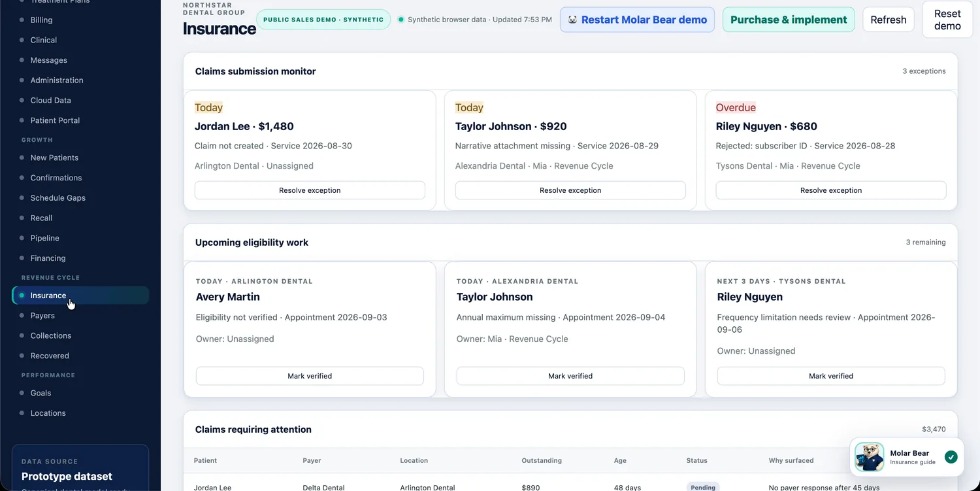
Task: Click Restart Molar Bear demo button
Action: [637, 20]
